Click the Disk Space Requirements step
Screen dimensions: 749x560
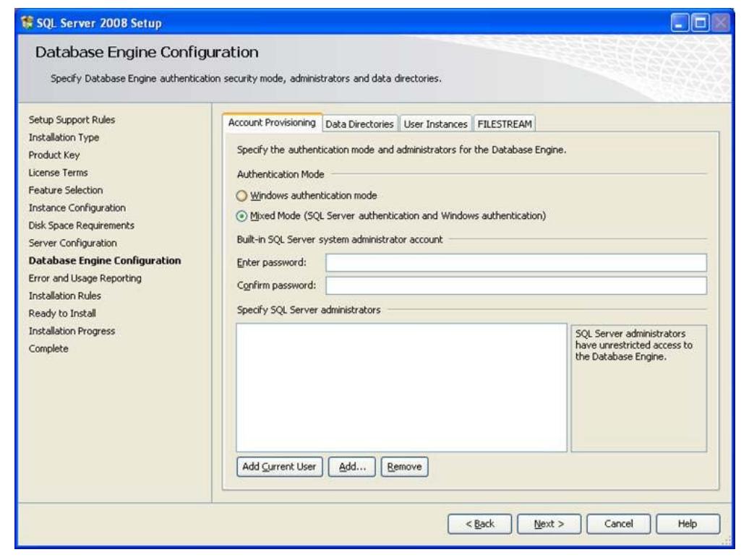tap(81, 225)
